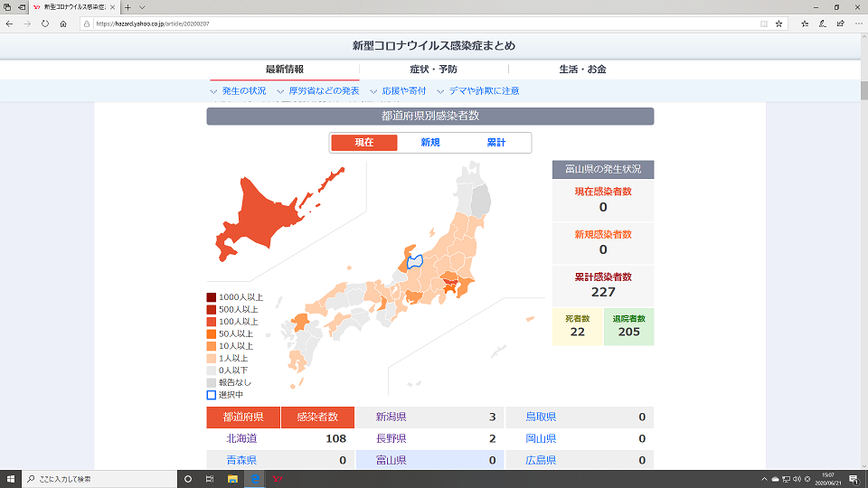Share this page using share icon
Screen dimensions: 868x488
click(840, 23)
